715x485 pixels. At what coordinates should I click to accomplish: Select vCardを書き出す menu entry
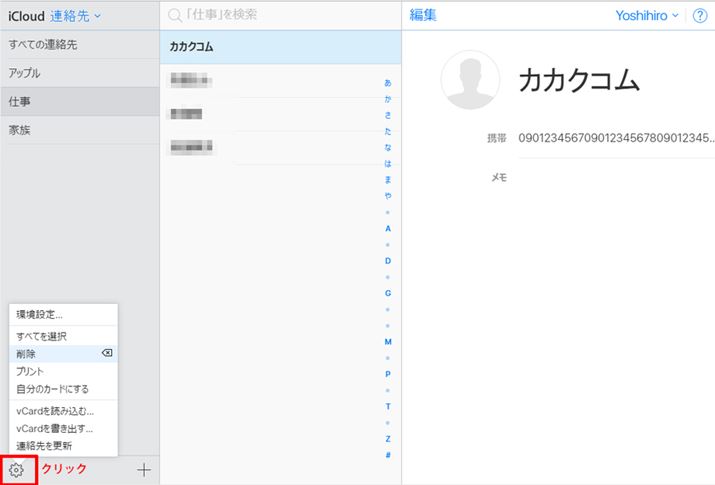point(54,428)
